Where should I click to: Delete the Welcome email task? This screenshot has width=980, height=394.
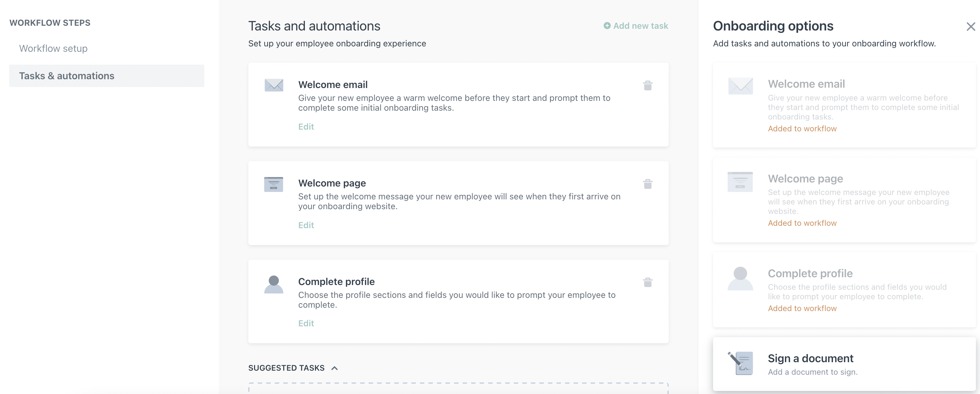pyautogui.click(x=647, y=86)
